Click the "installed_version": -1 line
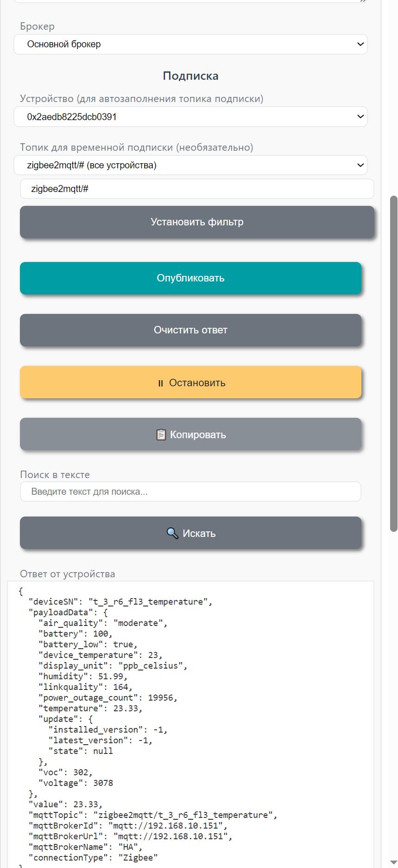 (108, 730)
